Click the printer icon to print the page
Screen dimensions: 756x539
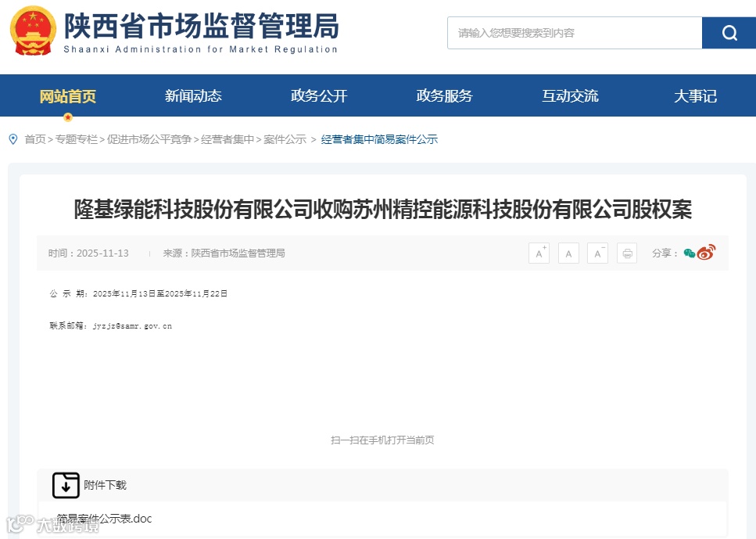pyautogui.click(x=626, y=253)
